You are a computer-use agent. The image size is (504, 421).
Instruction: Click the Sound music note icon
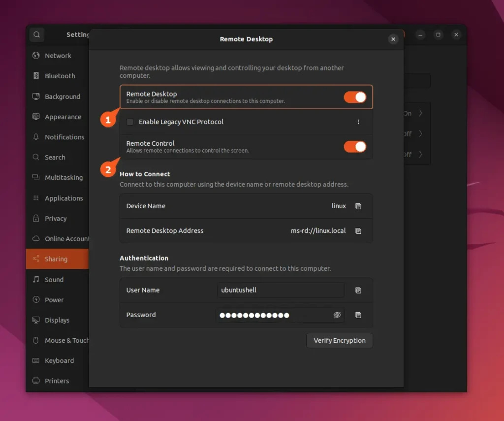click(x=36, y=280)
